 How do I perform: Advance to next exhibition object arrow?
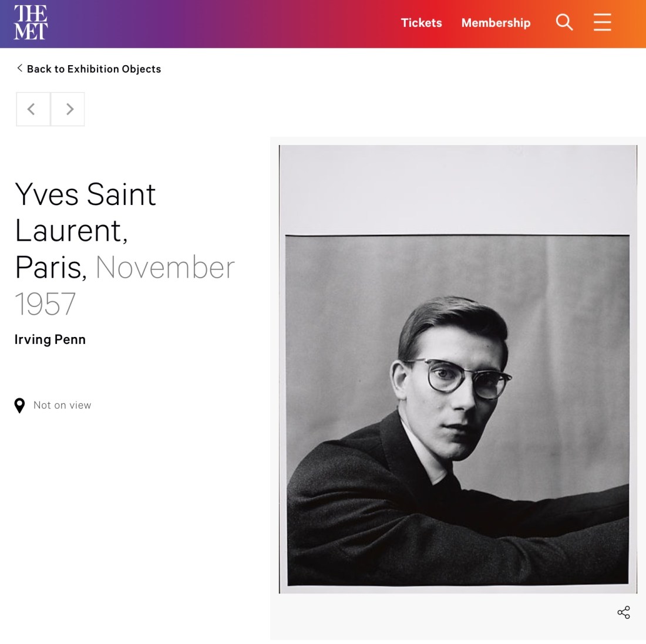68,109
